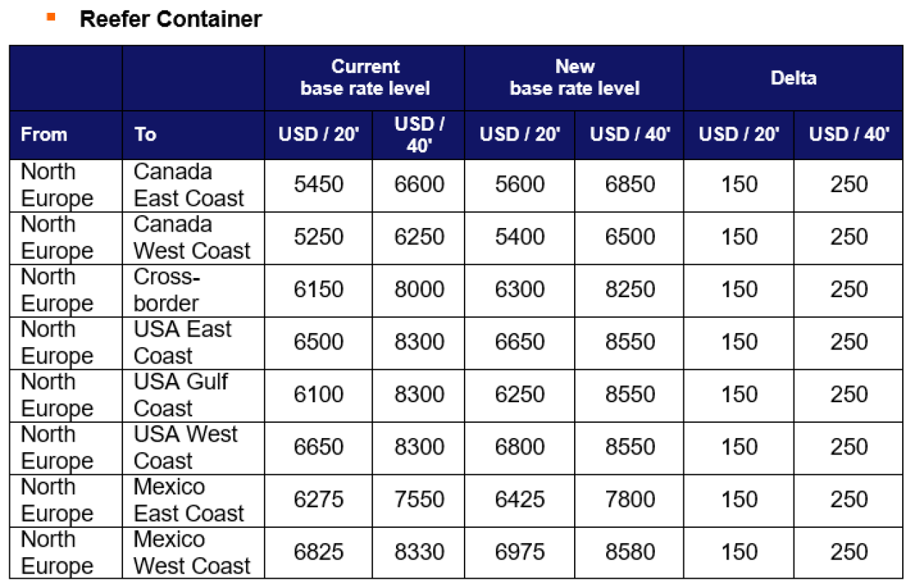Viewport: 915px width, 588px height.
Task: Click the 8000 current 40' rate value
Action: [419, 290]
